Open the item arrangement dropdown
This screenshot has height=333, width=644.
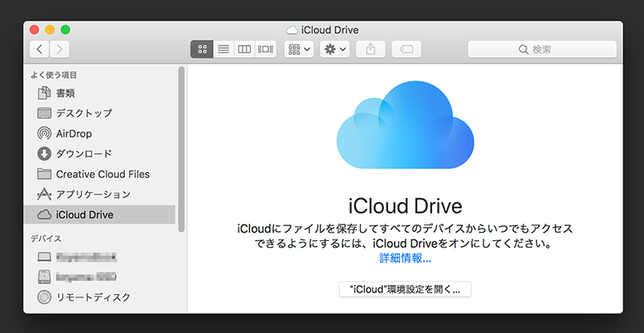(299, 50)
